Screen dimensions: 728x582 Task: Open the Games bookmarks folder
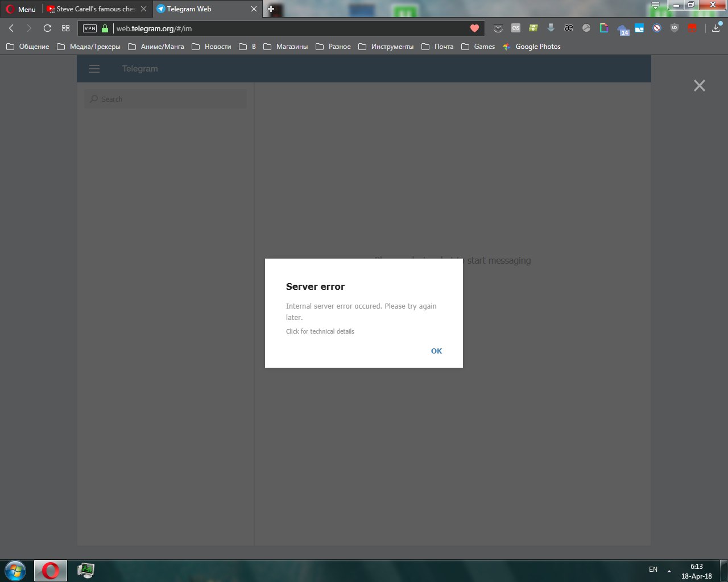coord(478,47)
